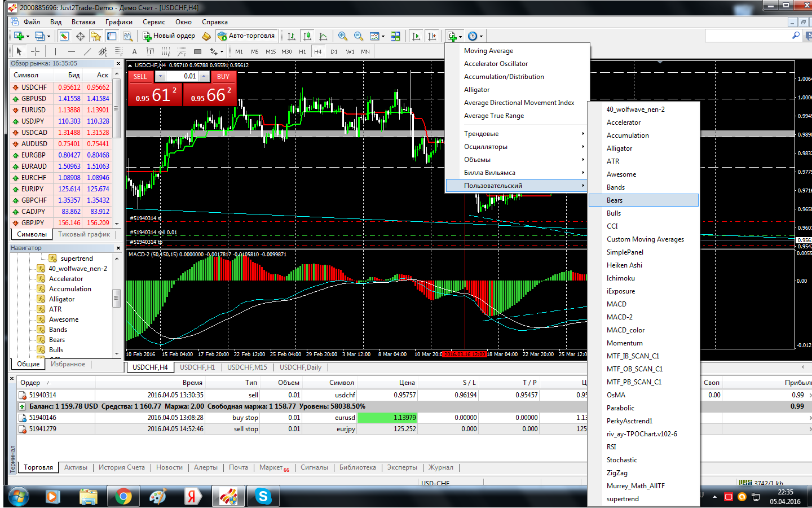Viewport: 812px width, 508px height.
Task: Open Google Chrome from the taskbar
Action: (123, 497)
